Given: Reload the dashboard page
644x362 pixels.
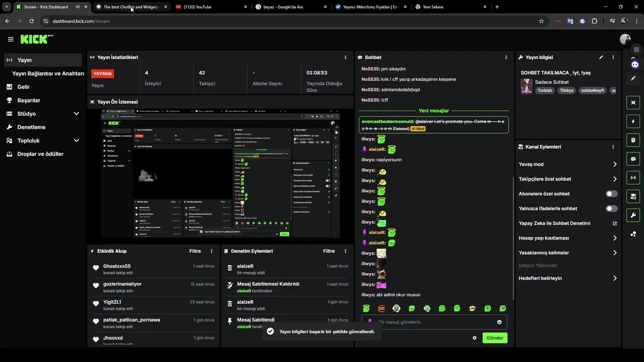Looking at the screenshot, I should (31, 21).
